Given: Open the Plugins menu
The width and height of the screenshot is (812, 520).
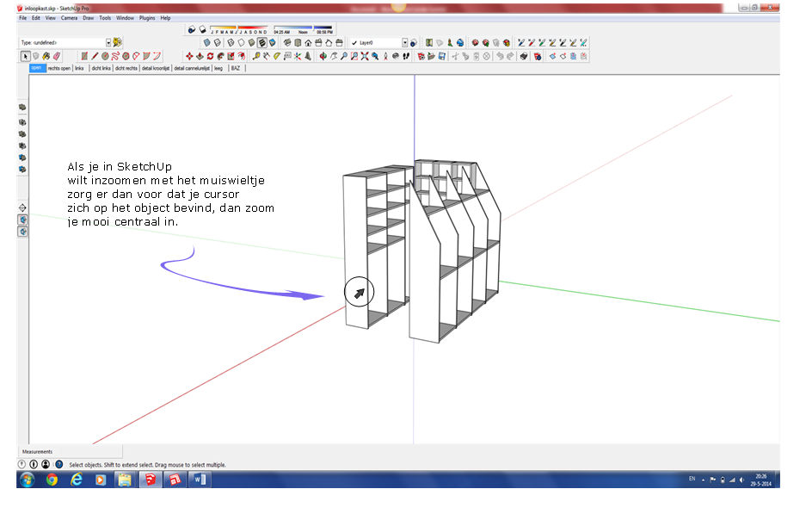Looking at the screenshot, I should click(147, 17).
